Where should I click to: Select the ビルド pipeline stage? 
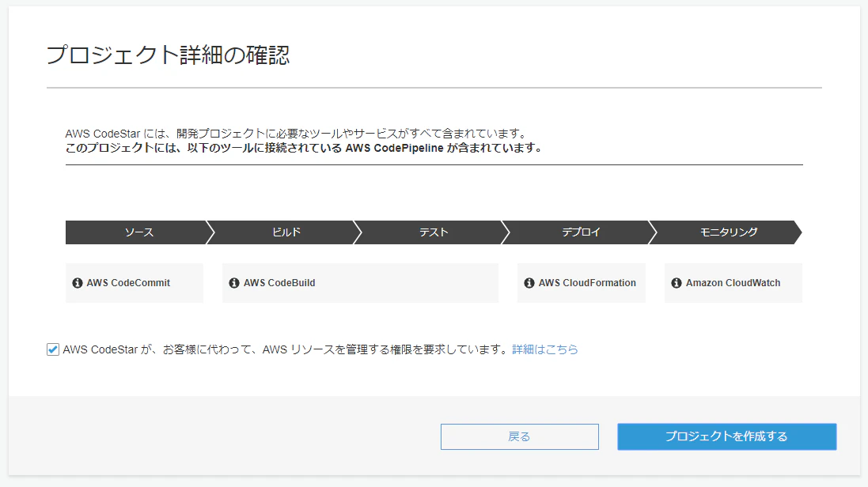tap(286, 232)
